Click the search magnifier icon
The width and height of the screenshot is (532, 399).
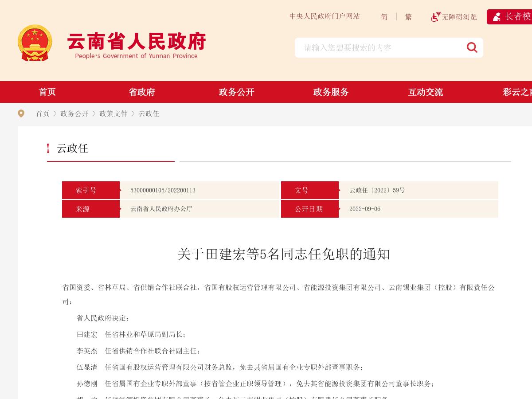pos(472,47)
